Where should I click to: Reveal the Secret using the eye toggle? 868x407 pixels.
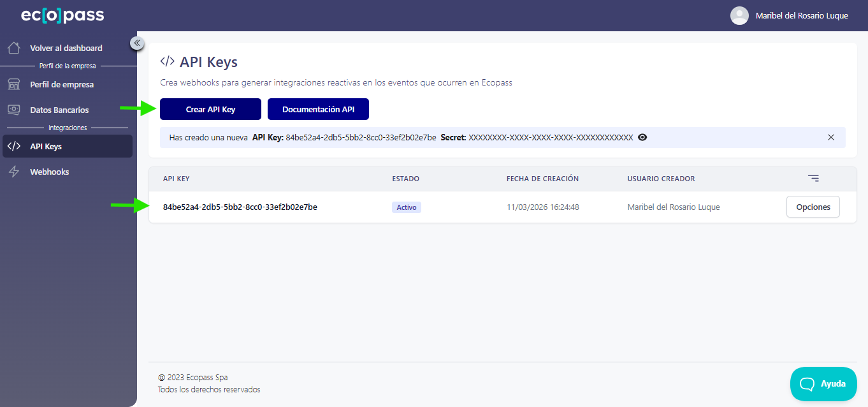(642, 137)
